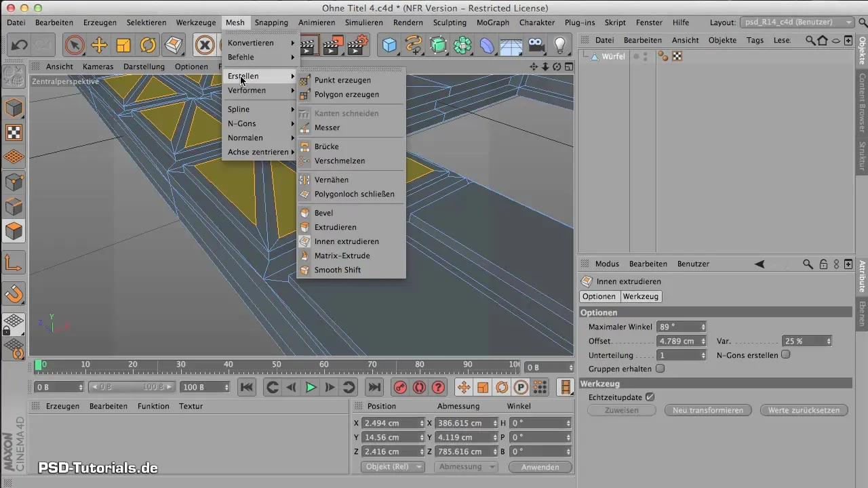868x488 pixels.
Task: Toggle the autokeying record button
Action: (x=419, y=387)
